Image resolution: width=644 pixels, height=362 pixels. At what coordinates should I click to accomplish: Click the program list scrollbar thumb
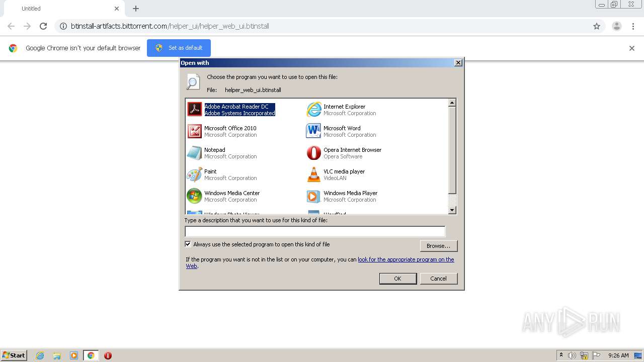tap(452, 150)
